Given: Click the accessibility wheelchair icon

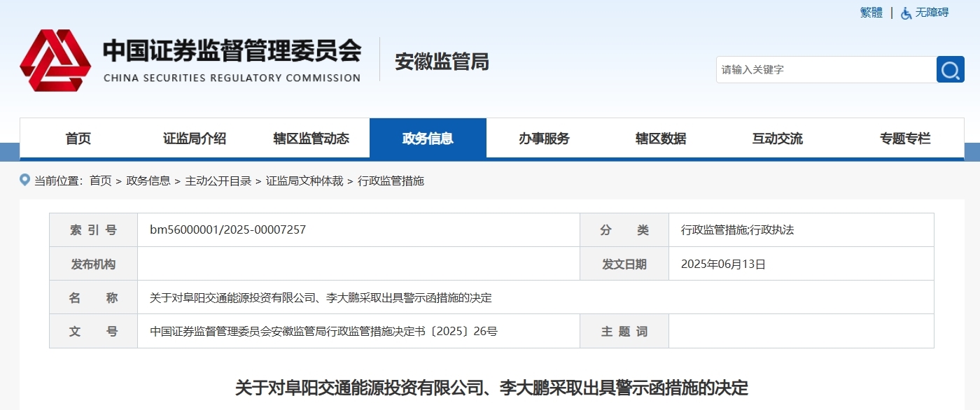Looking at the screenshot, I should 906,13.
